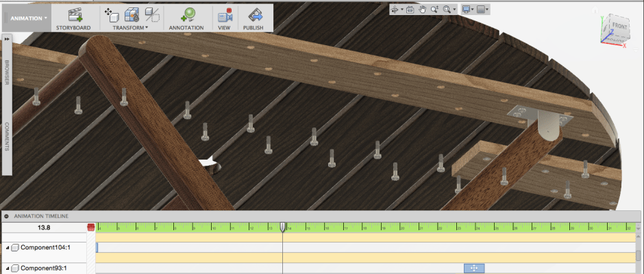Click the Display Settings monitor icon

466,10
